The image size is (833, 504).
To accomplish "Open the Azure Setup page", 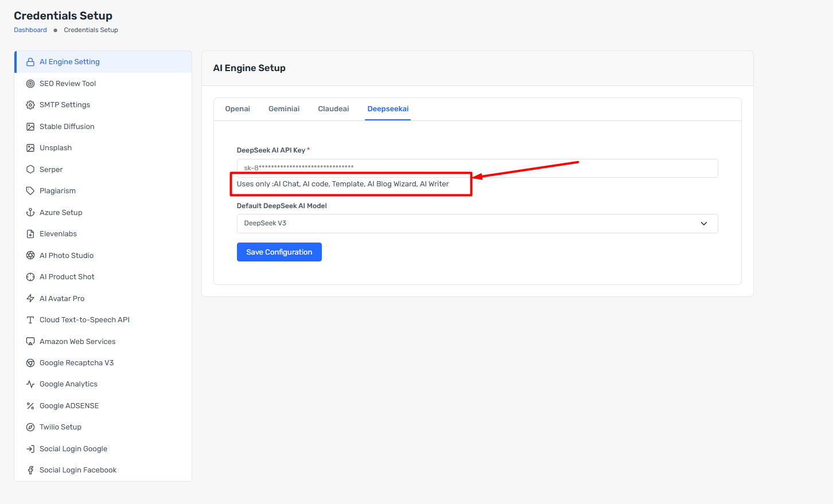I will pyautogui.click(x=103, y=213).
